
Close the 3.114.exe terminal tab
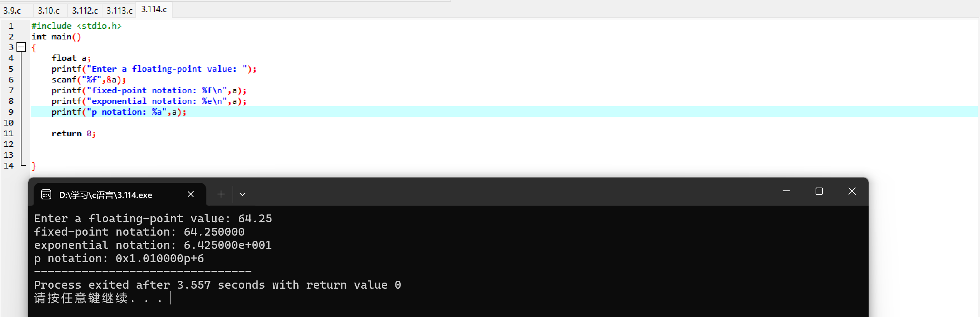pos(191,194)
